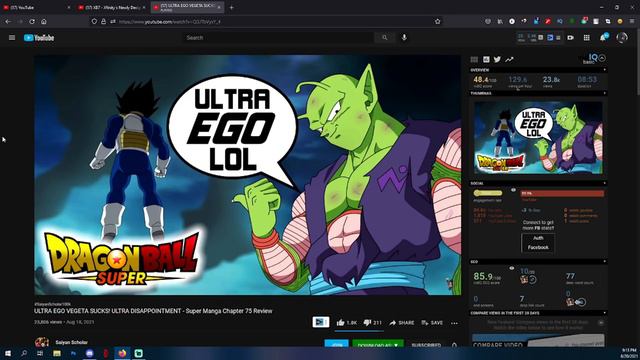
Task: Play the Ultra Ego video player
Action: (247, 175)
